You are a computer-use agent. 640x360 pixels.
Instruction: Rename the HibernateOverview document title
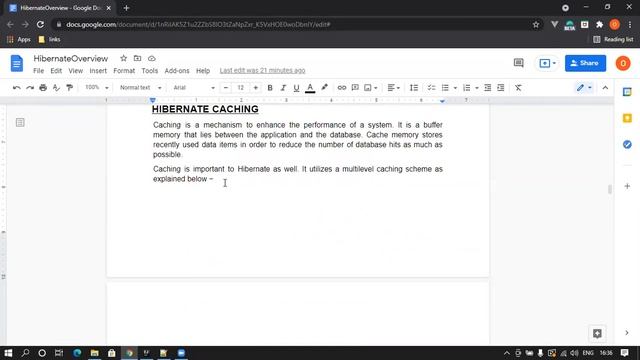pyautogui.click(x=71, y=58)
